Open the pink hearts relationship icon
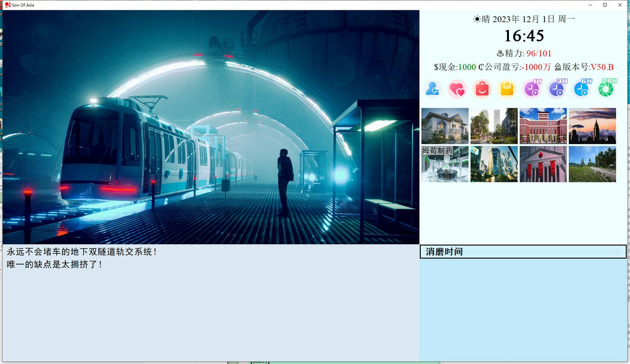This screenshot has height=364, width=630. coord(457,89)
